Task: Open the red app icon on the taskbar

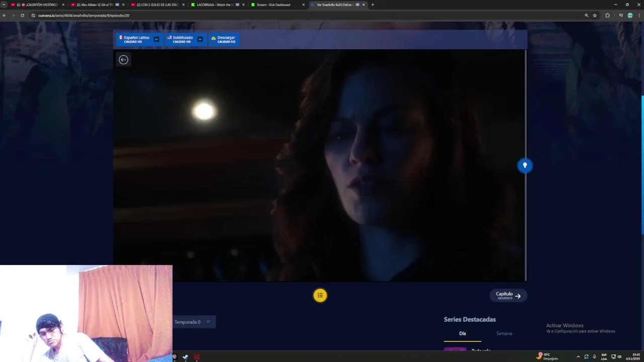Action: [197, 357]
